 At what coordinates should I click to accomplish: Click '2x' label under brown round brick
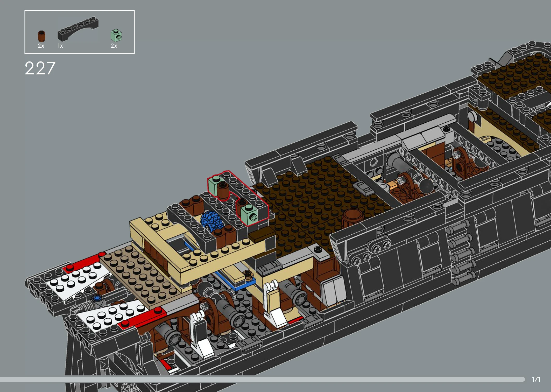pyautogui.click(x=41, y=46)
